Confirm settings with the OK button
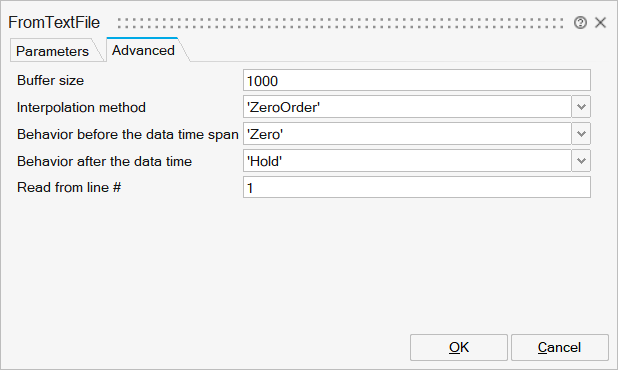The width and height of the screenshot is (618, 370). click(x=459, y=347)
